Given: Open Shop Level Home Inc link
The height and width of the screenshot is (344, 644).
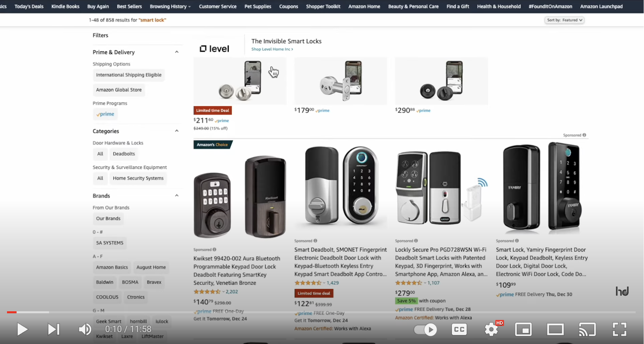Looking at the screenshot, I should point(272,49).
